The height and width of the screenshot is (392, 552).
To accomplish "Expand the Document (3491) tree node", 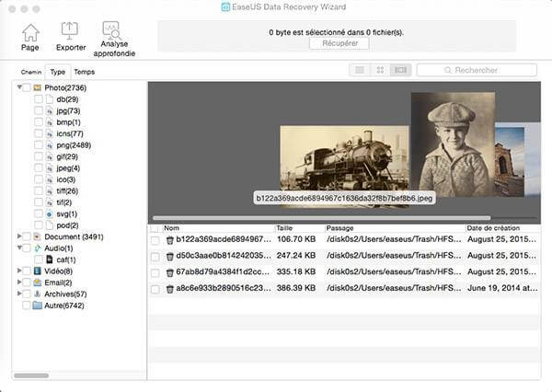I will click(x=19, y=236).
